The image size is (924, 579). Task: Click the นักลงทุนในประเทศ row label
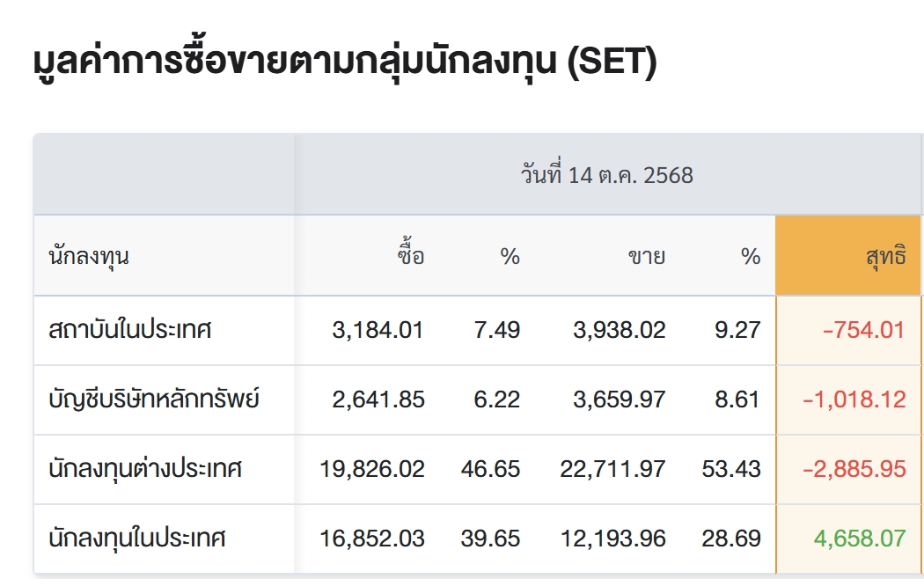point(137,538)
